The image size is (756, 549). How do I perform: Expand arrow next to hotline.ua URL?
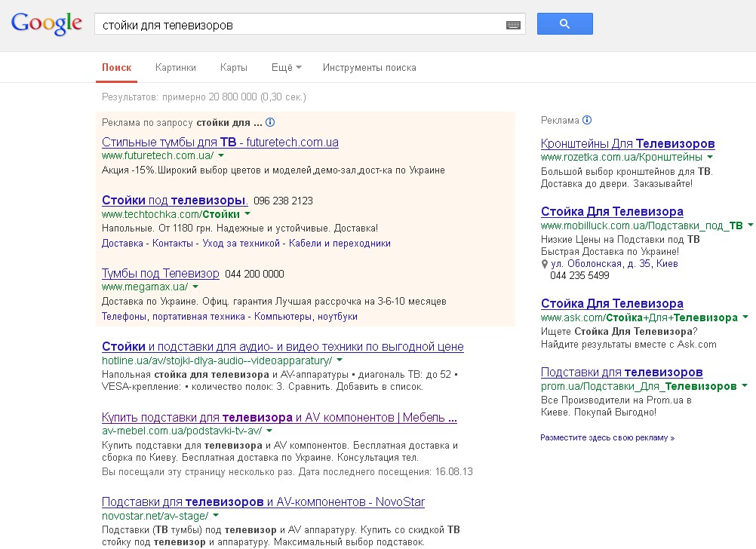pyautogui.click(x=340, y=360)
